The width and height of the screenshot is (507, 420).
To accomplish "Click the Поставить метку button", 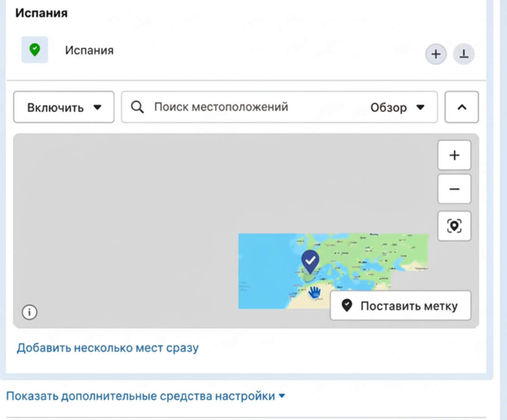I will click(x=401, y=305).
